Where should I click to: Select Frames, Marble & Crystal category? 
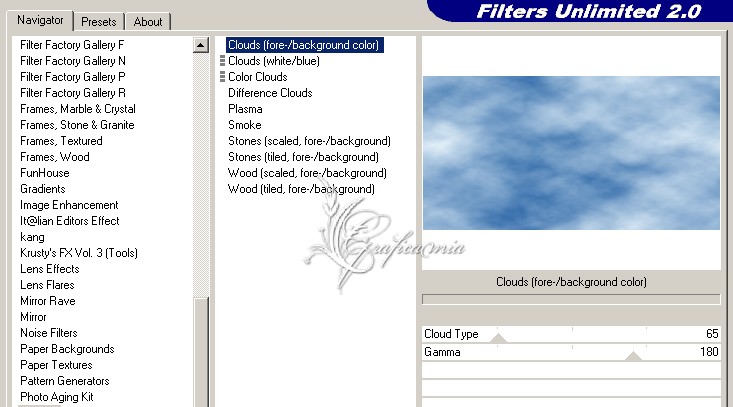(x=78, y=109)
